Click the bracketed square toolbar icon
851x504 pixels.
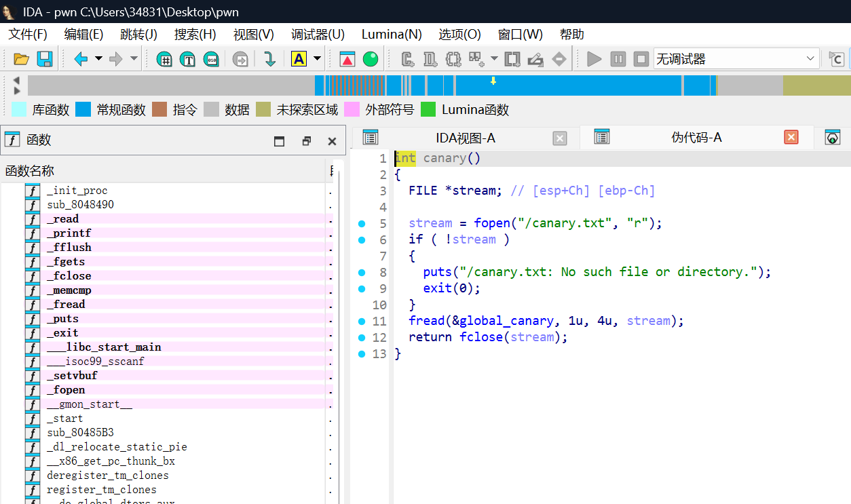click(x=512, y=59)
